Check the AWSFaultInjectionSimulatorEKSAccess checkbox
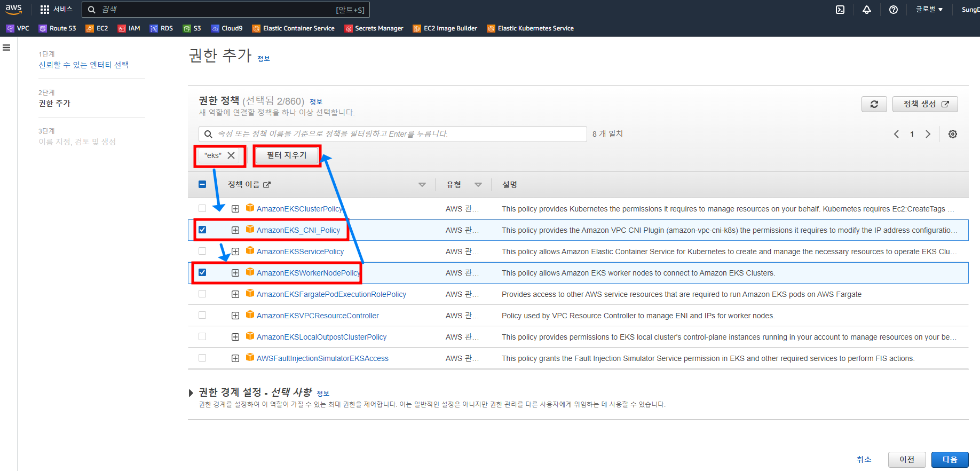 pos(202,358)
